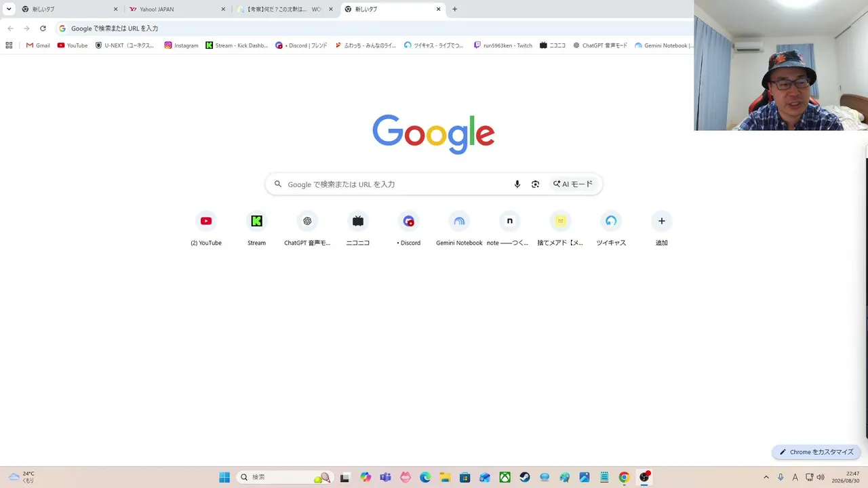
Task: Open the ニコニコ bookmark
Action: pyautogui.click(x=553, y=45)
